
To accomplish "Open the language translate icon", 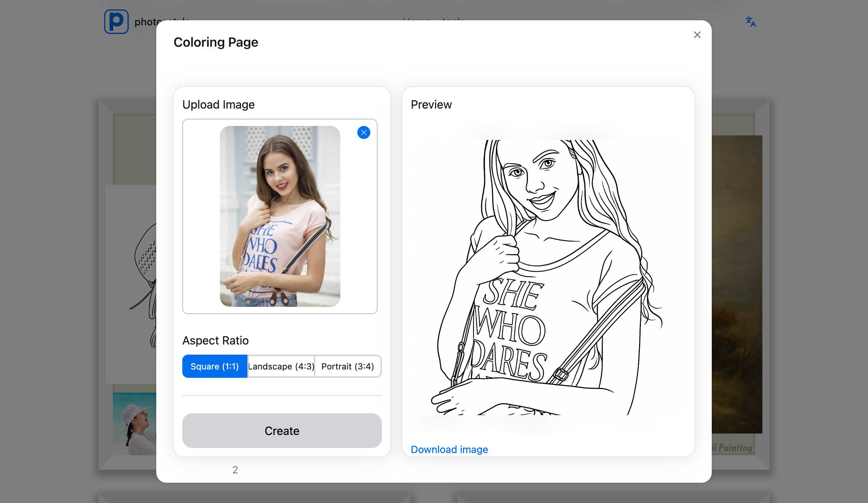I will [x=750, y=22].
